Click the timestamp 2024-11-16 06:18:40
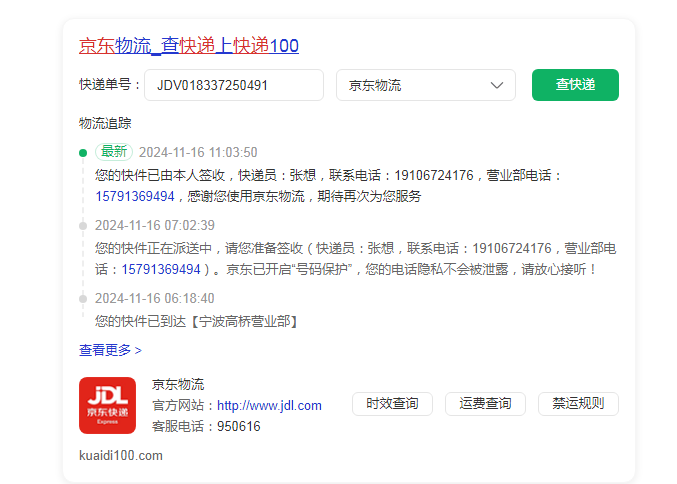Viewport: 677px width, 484px height. pos(155,298)
